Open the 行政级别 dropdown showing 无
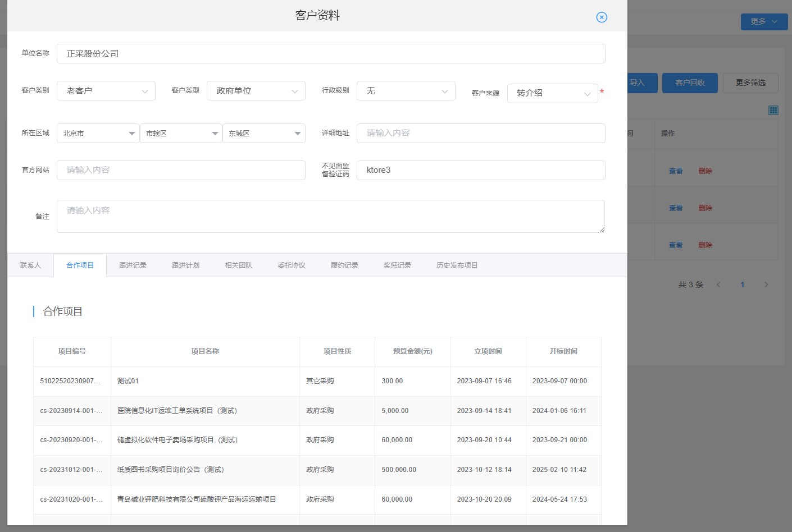Viewport: 792px width, 532px height. click(x=406, y=91)
